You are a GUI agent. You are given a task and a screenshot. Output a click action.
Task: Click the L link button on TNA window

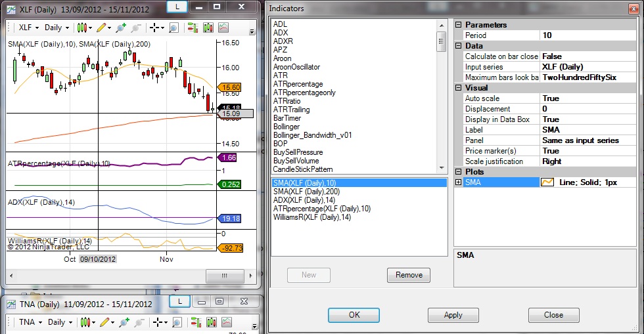point(179,302)
